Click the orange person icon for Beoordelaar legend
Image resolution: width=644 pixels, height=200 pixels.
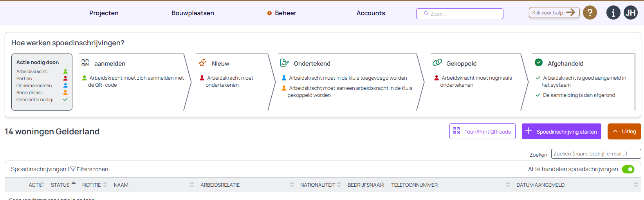65,93
